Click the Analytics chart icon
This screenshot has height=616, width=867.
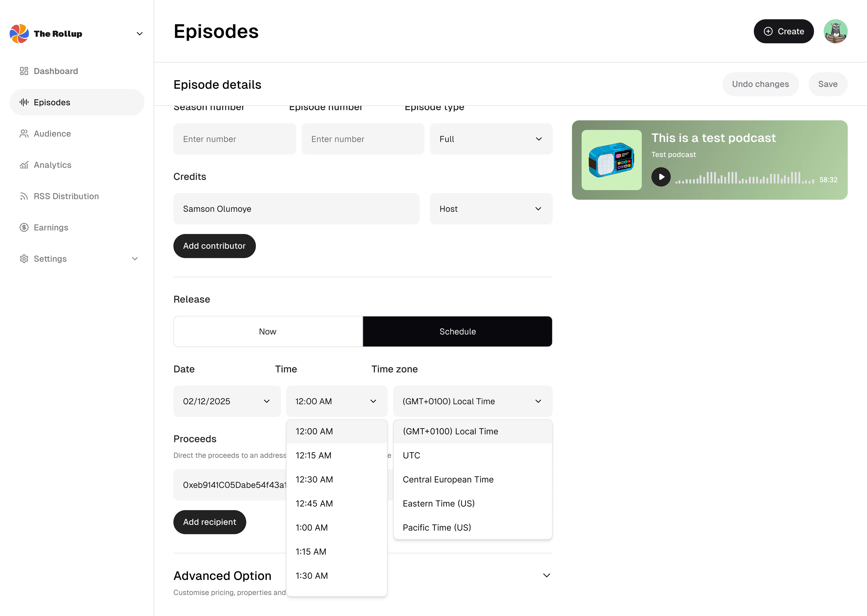click(24, 165)
